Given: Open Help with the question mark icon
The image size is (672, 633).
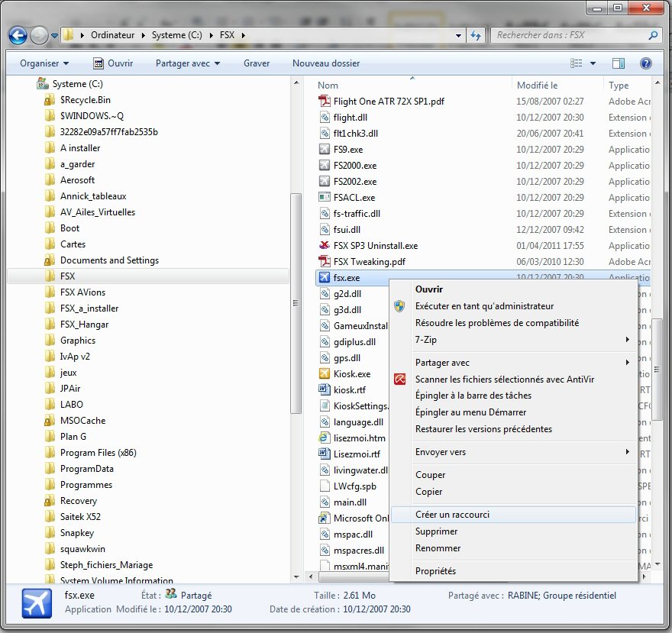Looking at the screenshot, I should point(645,63).
